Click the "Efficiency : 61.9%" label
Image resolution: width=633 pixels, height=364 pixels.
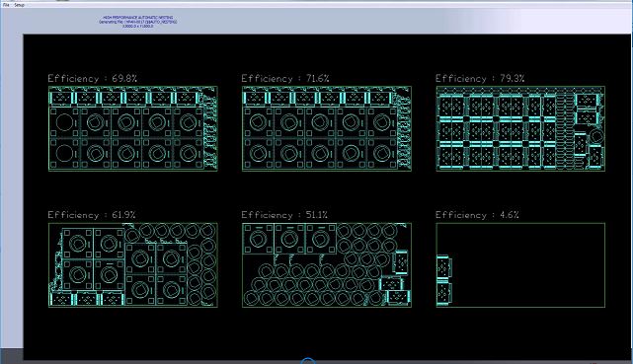point(92,215)
